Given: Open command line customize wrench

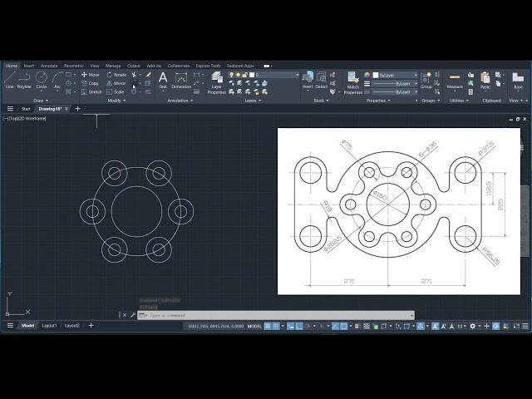Looking at the screenshot, I should tap(133, 315).
